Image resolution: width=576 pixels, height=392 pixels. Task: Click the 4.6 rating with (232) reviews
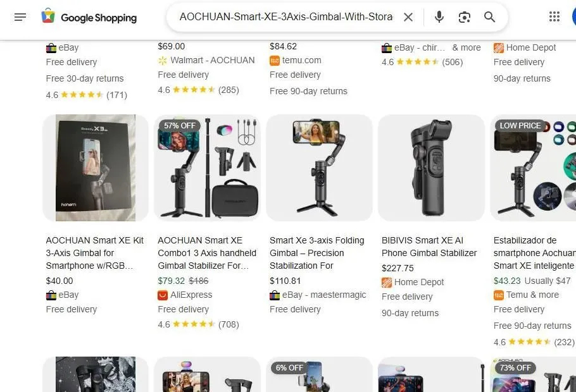coord(534,342)
